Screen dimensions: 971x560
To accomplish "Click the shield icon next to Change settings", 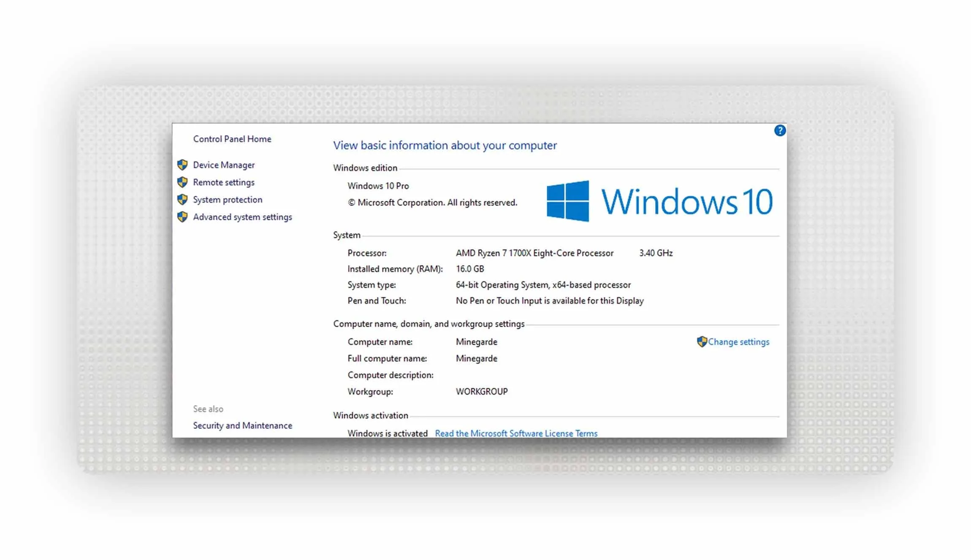I will pyautogui.click(x=701, y=342).
